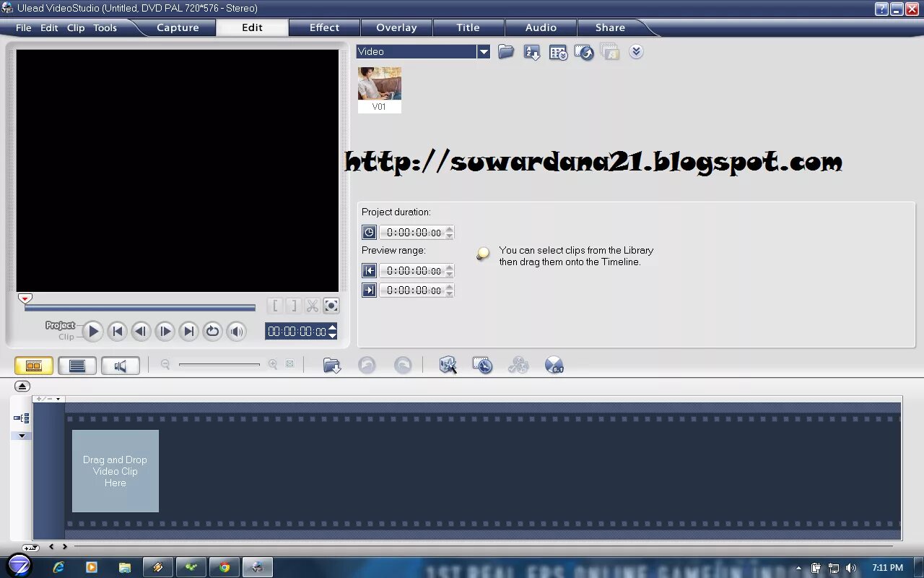924x578 pixels.
Task: Toggle the Repeat playback button
Action: click(212, 332)
